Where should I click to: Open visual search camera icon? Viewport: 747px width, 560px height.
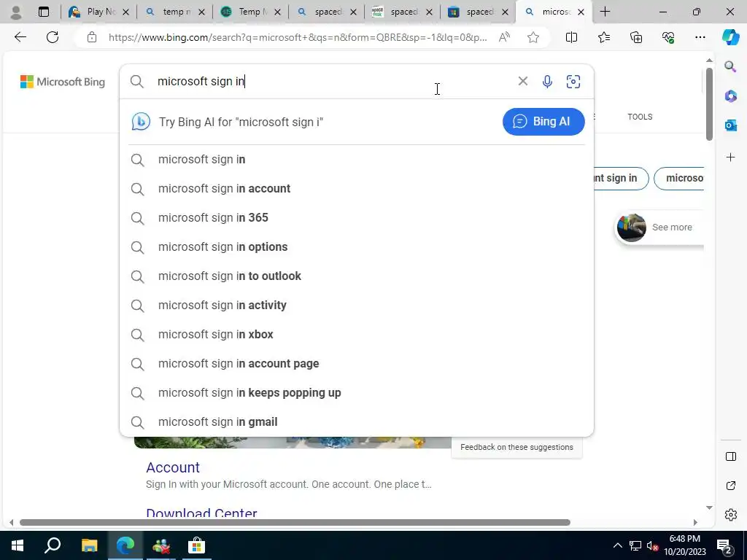tap(573, 82)
